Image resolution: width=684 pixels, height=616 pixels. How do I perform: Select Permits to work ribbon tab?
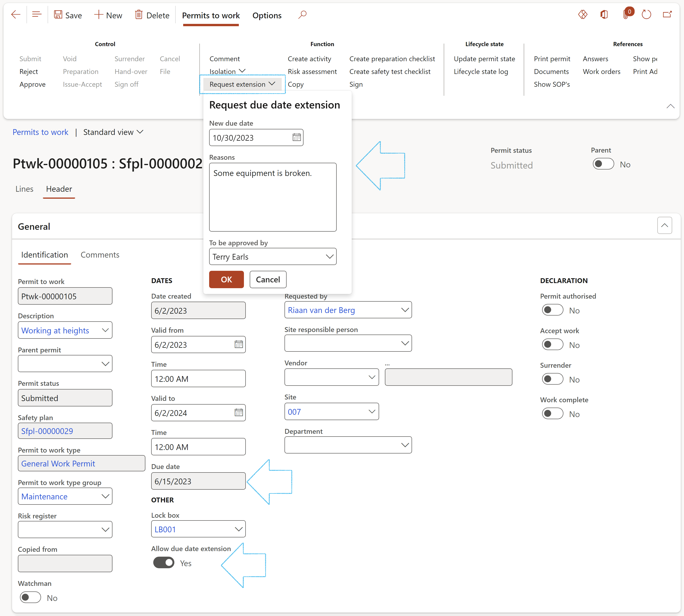click(x=211, y=16)
